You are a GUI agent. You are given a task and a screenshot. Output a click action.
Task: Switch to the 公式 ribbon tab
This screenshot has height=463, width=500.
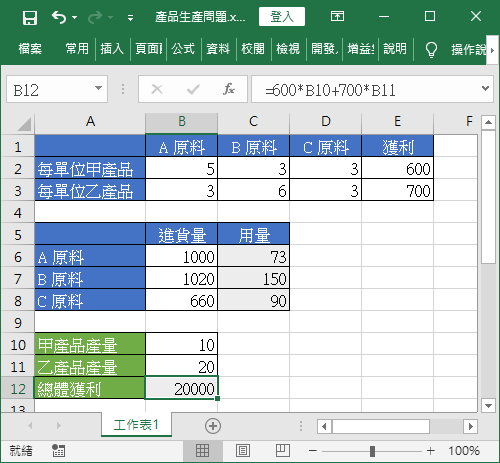tap(183, 49)
